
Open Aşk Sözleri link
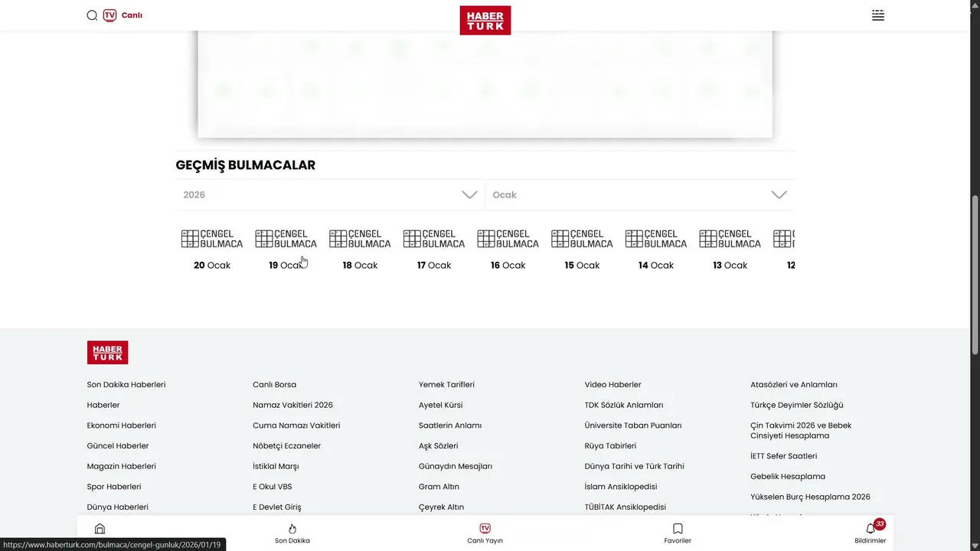[x=438, y=446]
